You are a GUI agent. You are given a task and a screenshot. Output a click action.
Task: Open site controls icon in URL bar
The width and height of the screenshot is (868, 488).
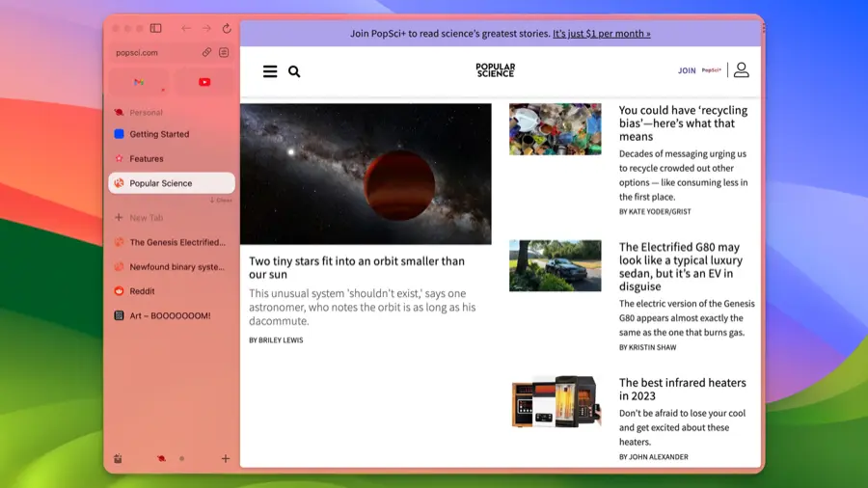click(x=224, y=52)
